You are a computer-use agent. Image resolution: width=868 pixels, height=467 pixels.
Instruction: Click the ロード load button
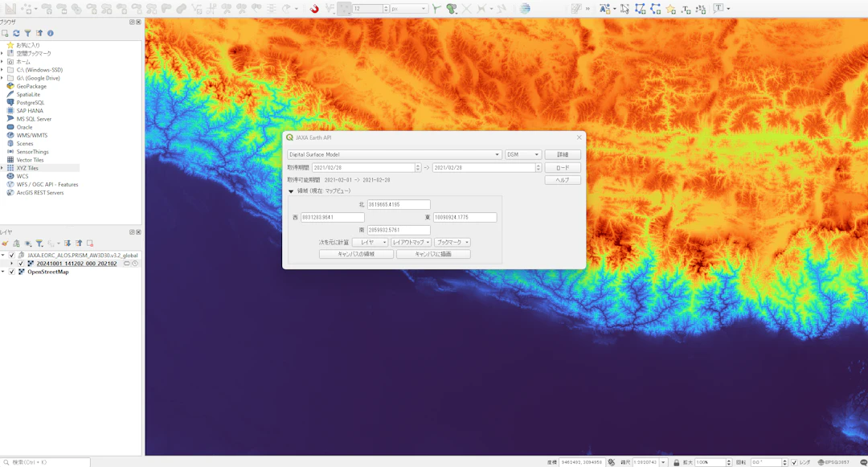[x=562, y=168]
